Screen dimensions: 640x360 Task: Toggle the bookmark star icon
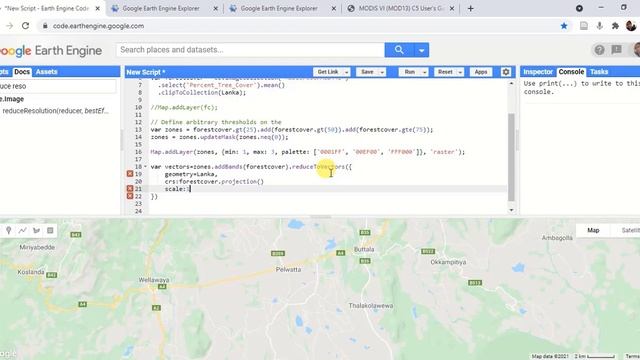pyautogui.click(x=564, y=26)
